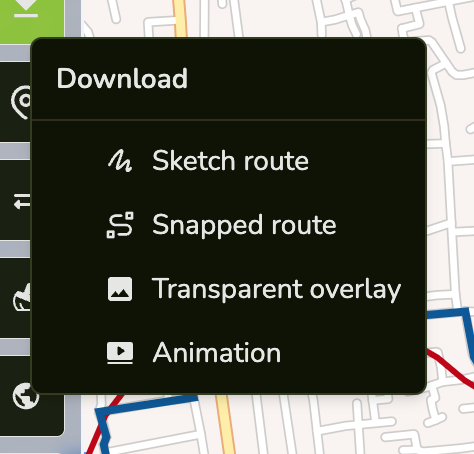Click the location pin sidebar icon
Viewport: 474px width, 454px height.
pos(21,102)
